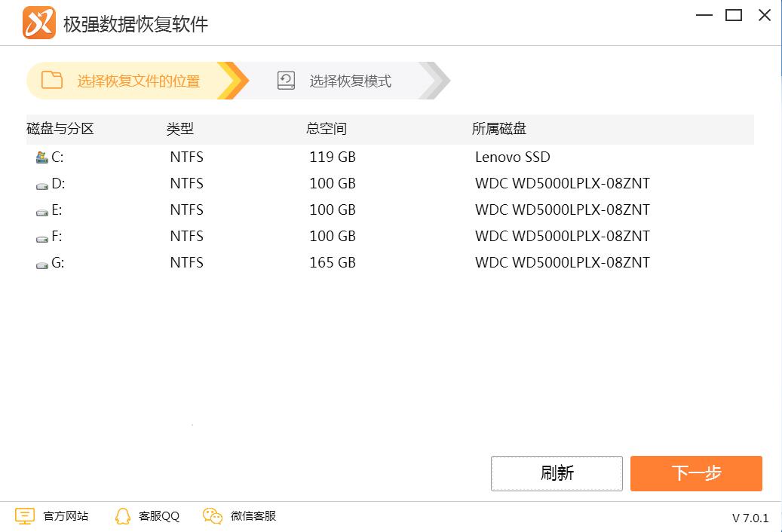The image size is (782, 532).
Task: Open the 选择恢复文件的位置 step tab
Action: (138, 81)
